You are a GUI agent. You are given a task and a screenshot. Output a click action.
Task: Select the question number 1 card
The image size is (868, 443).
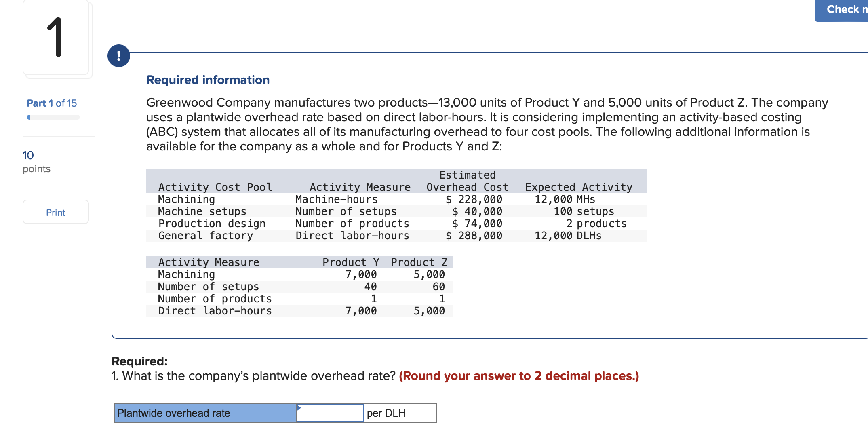tap(56, 38)
